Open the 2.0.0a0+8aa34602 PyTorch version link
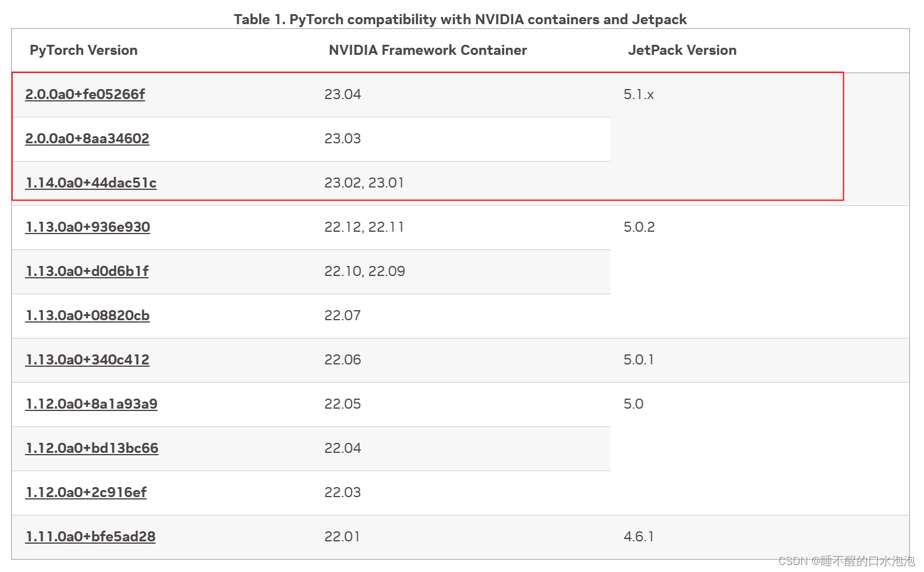This screenshot has height=572, width=924. point(87,139)
